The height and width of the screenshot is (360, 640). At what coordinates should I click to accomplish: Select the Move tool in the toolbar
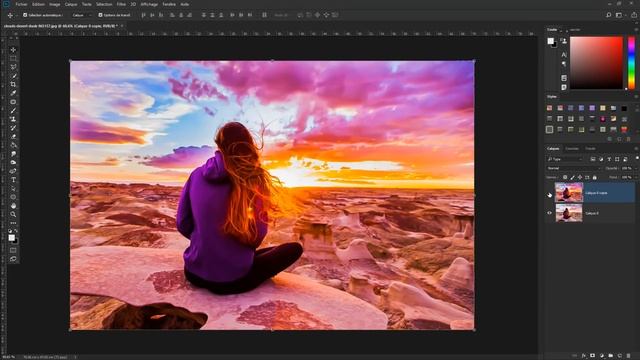click(13, 50)
